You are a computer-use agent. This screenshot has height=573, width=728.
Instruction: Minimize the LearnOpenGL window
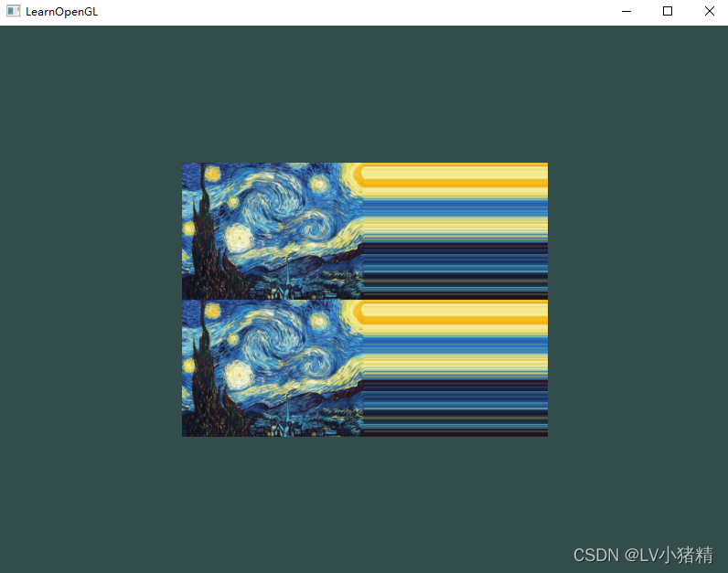click(626, 11)
